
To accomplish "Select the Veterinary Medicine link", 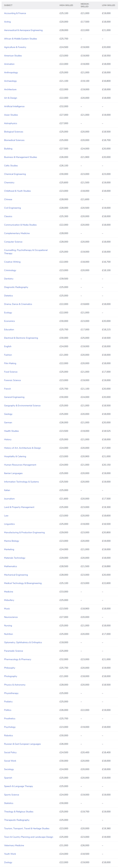I will (14, 845).
